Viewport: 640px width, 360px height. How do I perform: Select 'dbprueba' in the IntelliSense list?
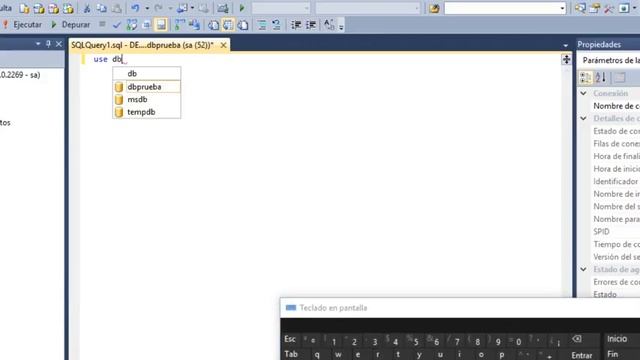[x=147, y=87]
